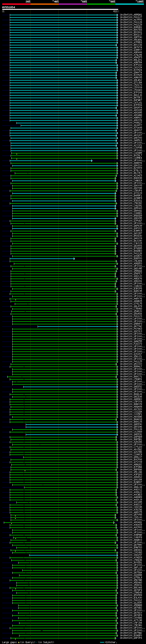Click the purple ~60% identity legend bar

coord(73,4)
